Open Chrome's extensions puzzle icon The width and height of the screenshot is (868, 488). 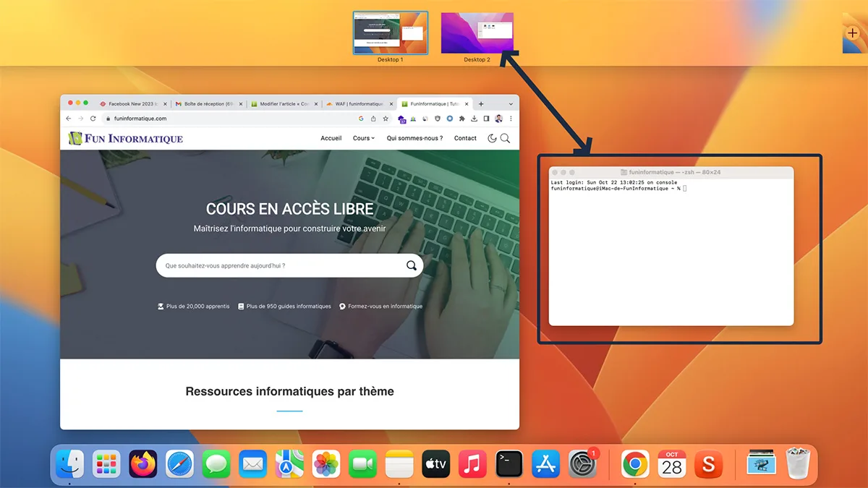pos(461,119)
